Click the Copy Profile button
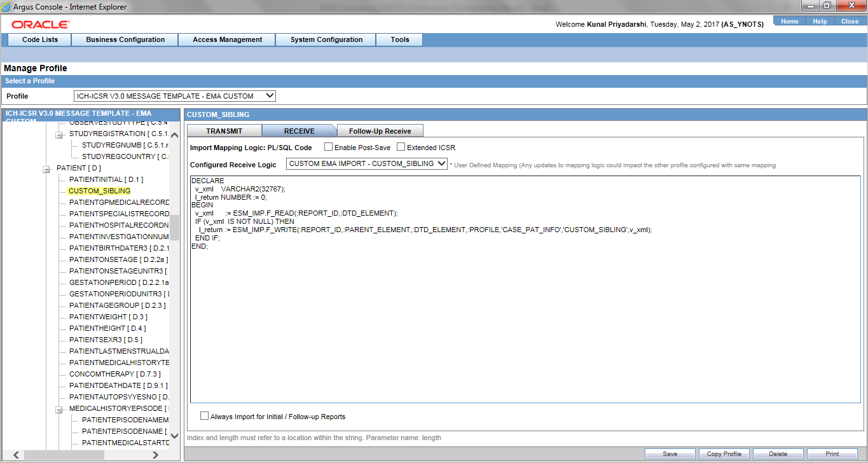The height and width of the screenshot is (463, 868). [724, 454]
